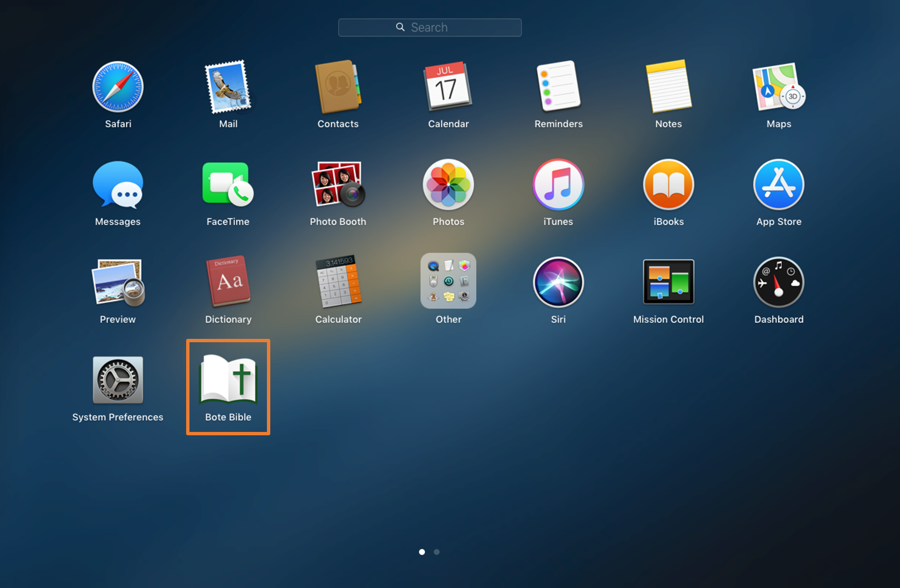Screen dimensions: 900x588
Task: Open iTunes music app
Action: click(558, 185)
